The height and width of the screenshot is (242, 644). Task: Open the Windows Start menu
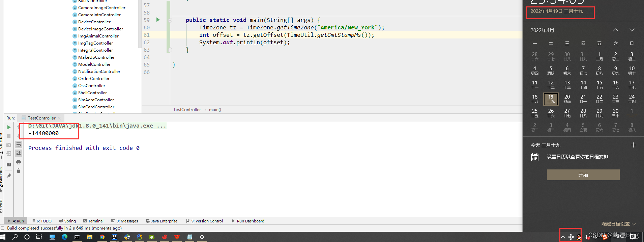click(3, 237)
